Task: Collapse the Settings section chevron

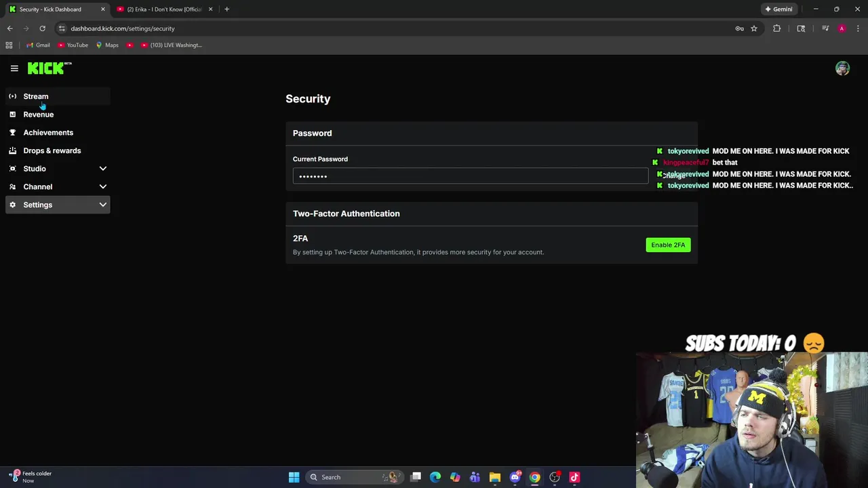Action: coord(103,205)
